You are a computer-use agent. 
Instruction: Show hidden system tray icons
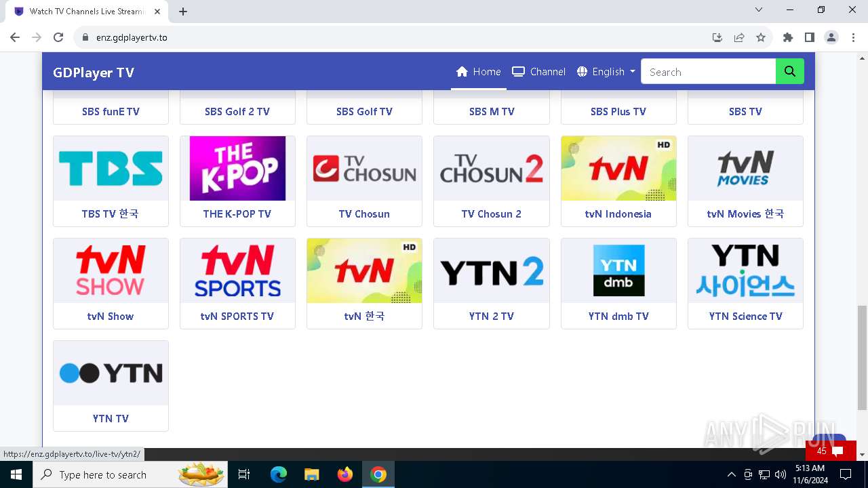[731, 474]
